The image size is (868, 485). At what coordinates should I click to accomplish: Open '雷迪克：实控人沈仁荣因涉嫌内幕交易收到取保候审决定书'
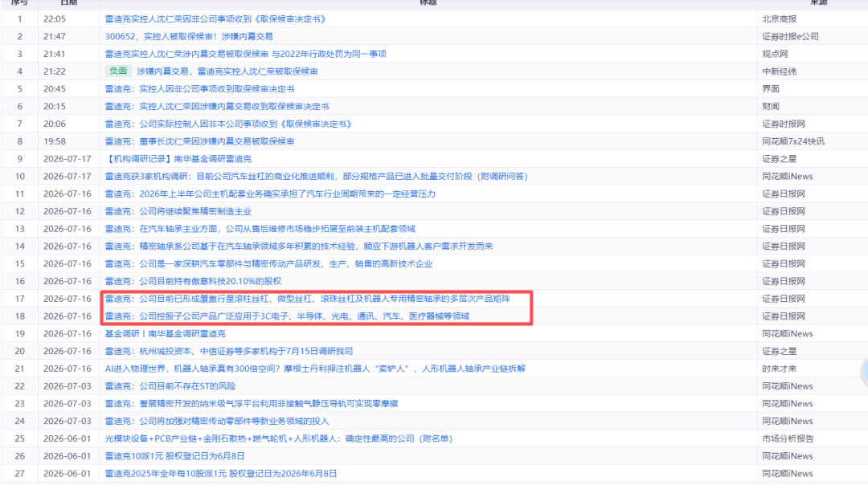217,106
